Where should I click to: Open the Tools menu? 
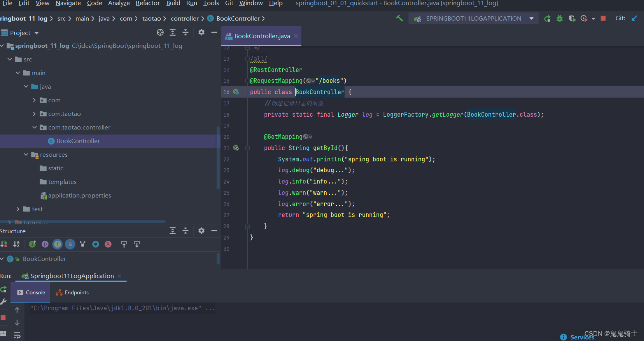point(211,3)
